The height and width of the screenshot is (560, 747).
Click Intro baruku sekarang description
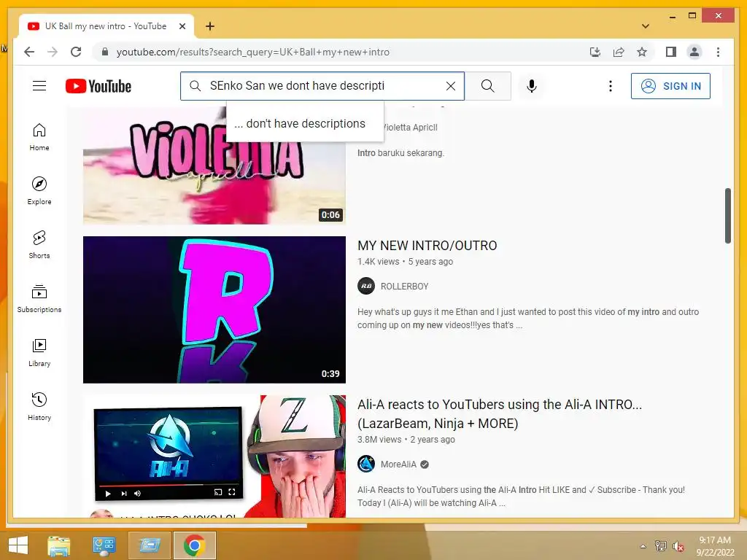pyautogui.click(x=400, y=153)
